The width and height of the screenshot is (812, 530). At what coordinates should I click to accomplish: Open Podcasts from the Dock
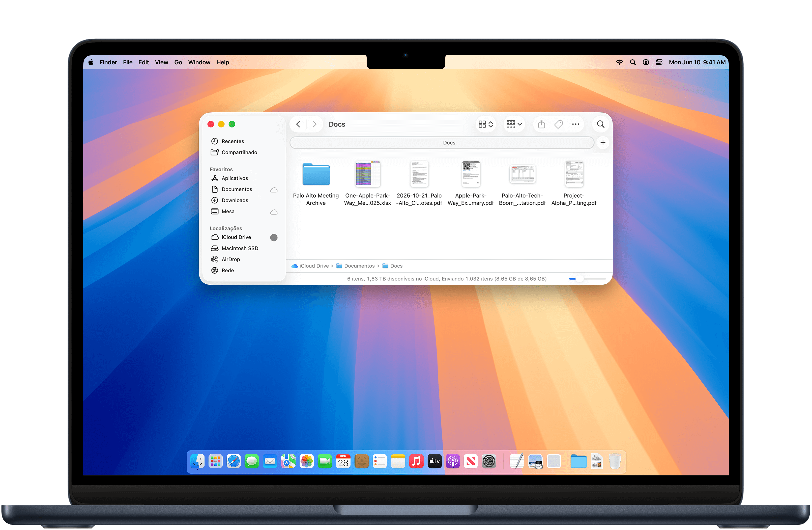(453, 461)
